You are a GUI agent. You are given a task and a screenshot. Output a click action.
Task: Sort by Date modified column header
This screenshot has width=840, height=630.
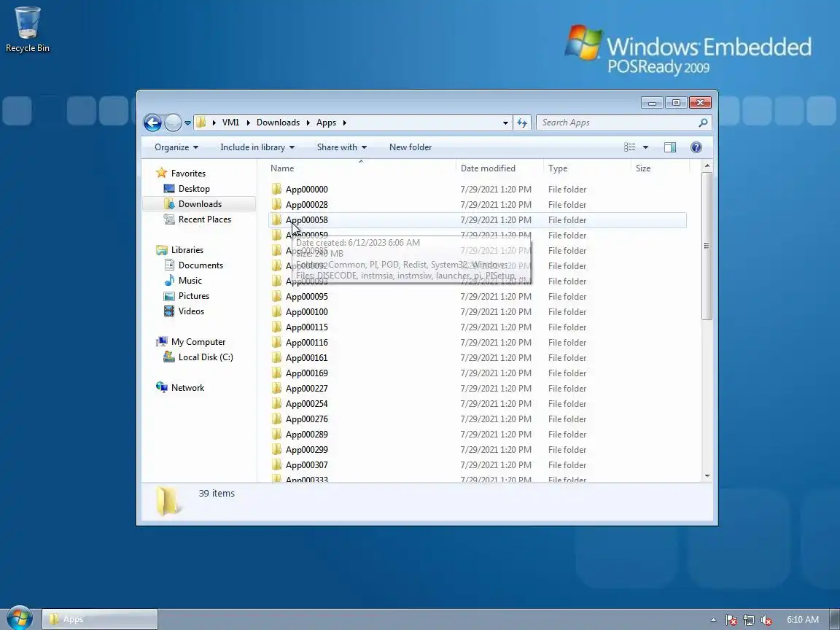(x=499, y=168)
